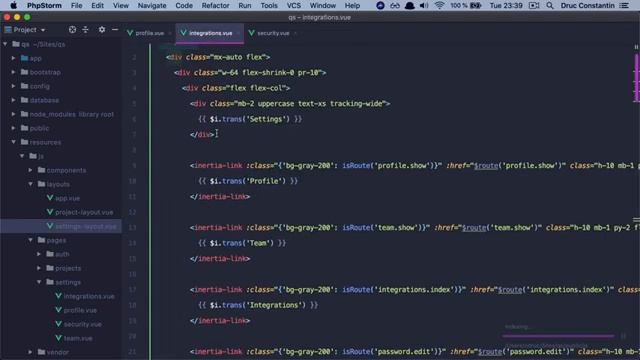
Task: Open the Run menu
Action: [x=244, y=5]
